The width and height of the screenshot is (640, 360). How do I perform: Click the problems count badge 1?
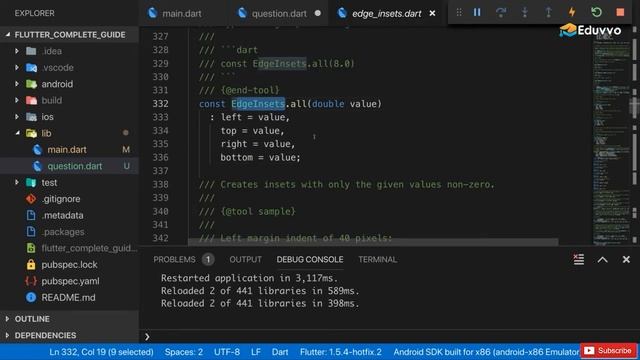coord(208,260)
